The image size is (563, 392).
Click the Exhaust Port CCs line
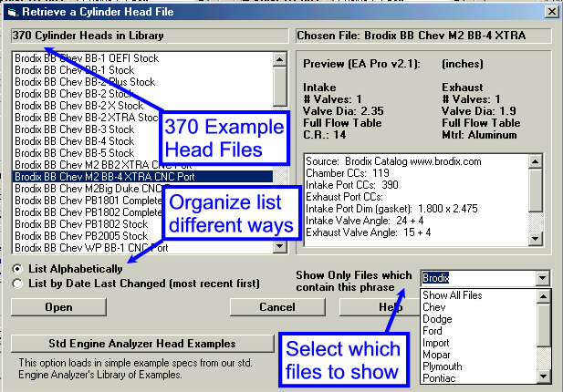tap(344, 197)
